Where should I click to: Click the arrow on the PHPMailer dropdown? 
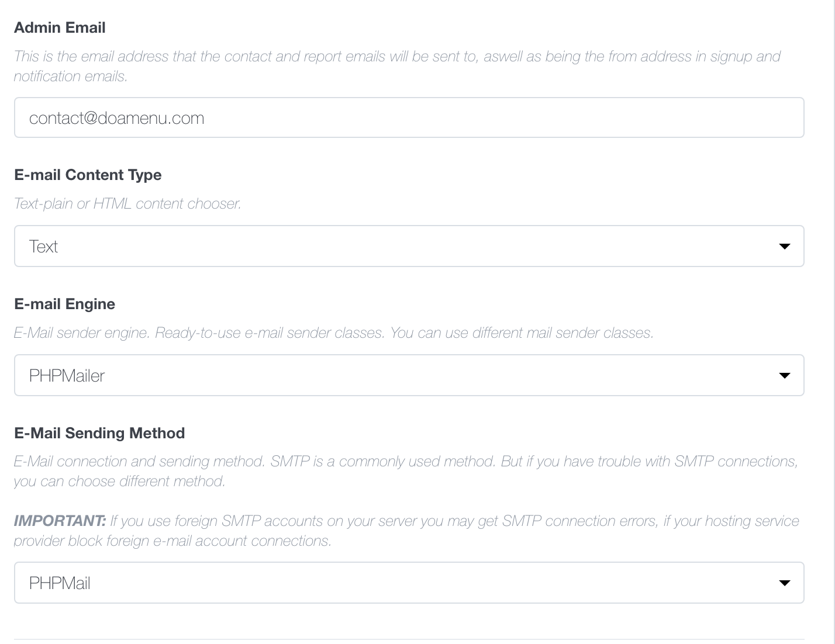tap(785, 375)
